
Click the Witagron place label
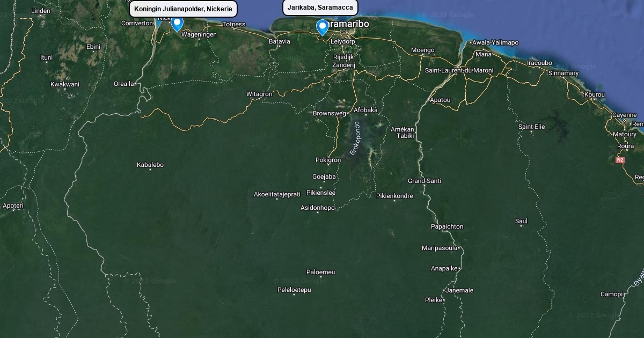259,94
